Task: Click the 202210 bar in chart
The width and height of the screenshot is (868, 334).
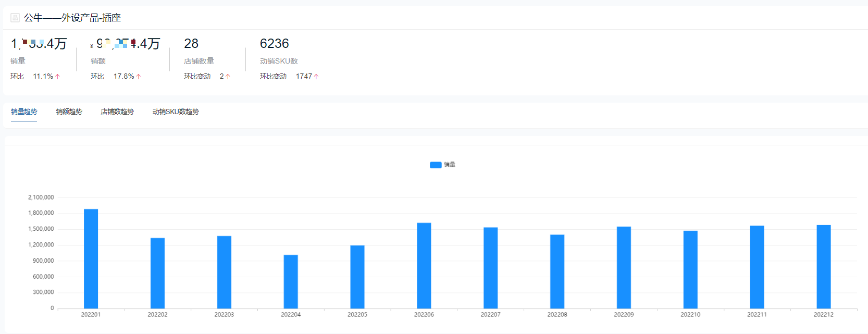Action: click(690, 270)
